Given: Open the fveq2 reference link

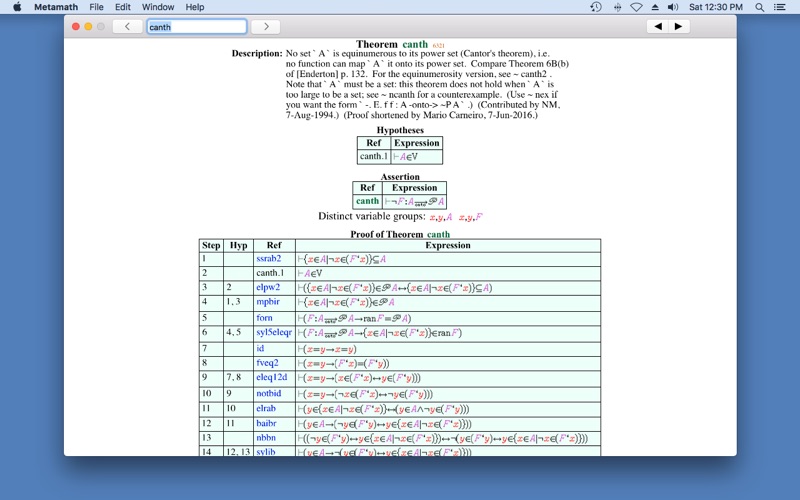Looking at the screenshot, I should [x=267, y=363].
